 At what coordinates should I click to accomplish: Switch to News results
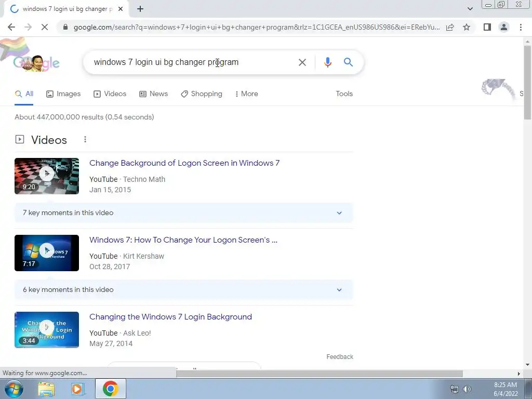(153, 94)
